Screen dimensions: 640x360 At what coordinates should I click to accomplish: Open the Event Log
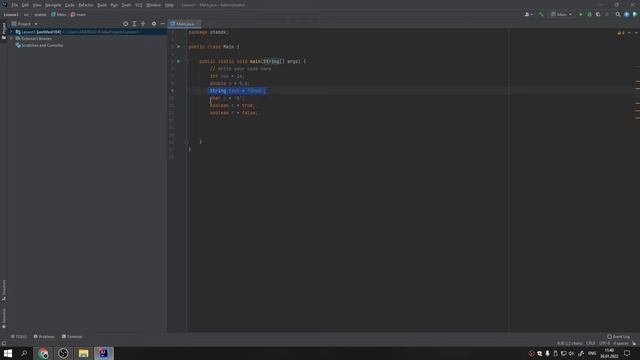click(x=618, y=336)
